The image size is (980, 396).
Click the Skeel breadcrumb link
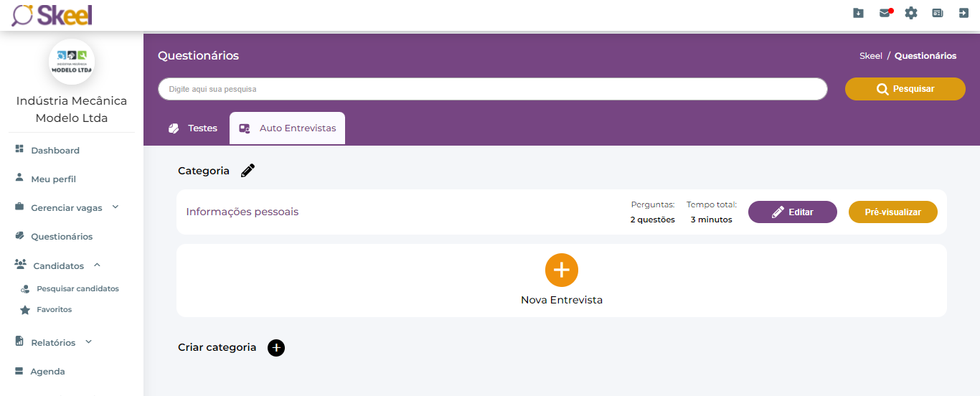(870, 56)
